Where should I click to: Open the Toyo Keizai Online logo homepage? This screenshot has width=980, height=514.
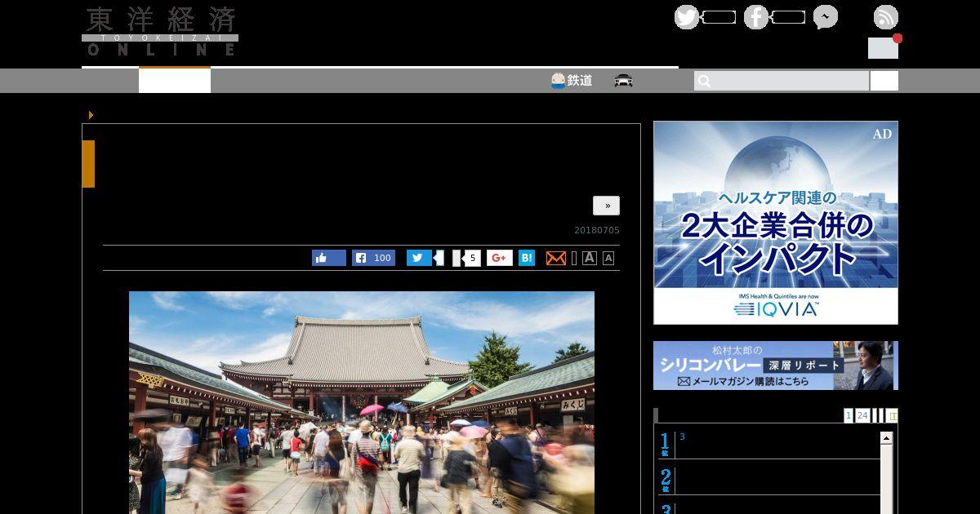point(160,32)
